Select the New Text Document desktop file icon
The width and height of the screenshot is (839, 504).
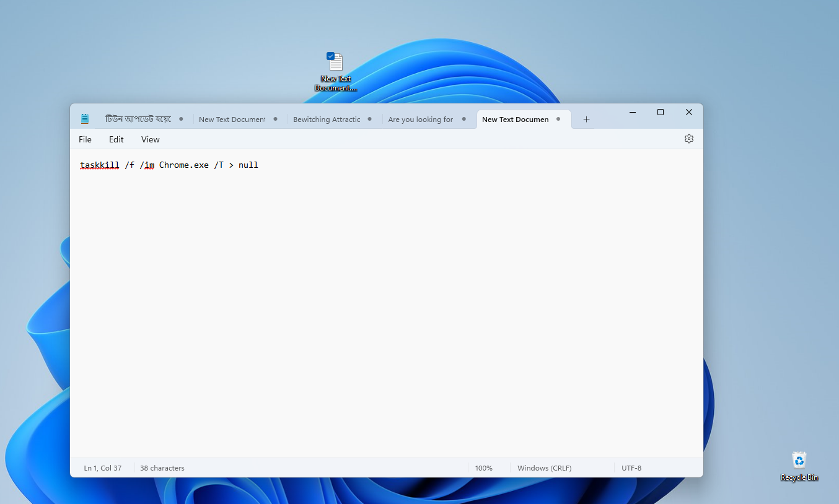pyautogui.click(x=336, y=72)
